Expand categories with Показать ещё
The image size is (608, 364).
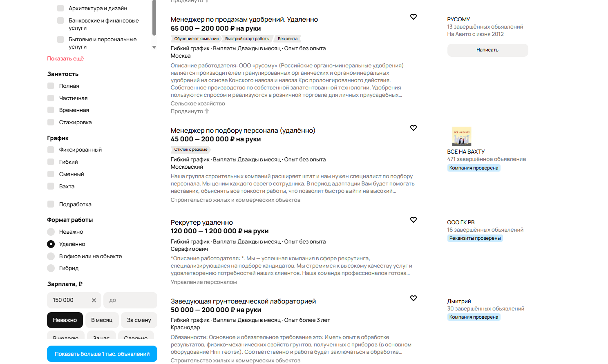(65, 58)
